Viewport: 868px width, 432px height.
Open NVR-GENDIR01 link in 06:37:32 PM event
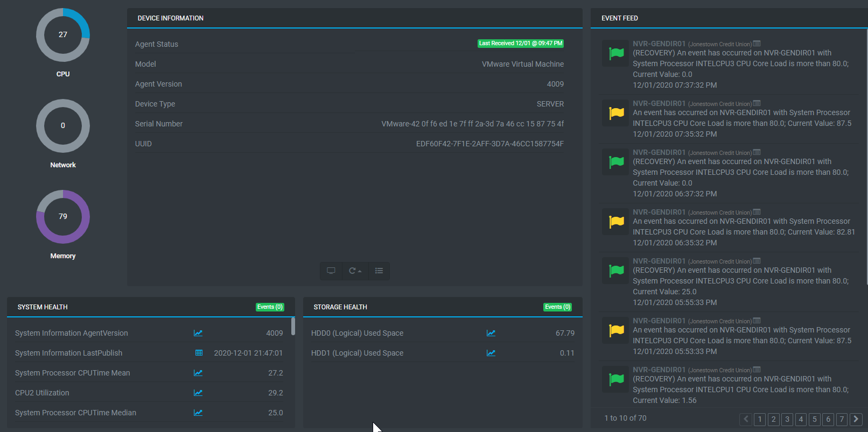click(x=659, y=152)
